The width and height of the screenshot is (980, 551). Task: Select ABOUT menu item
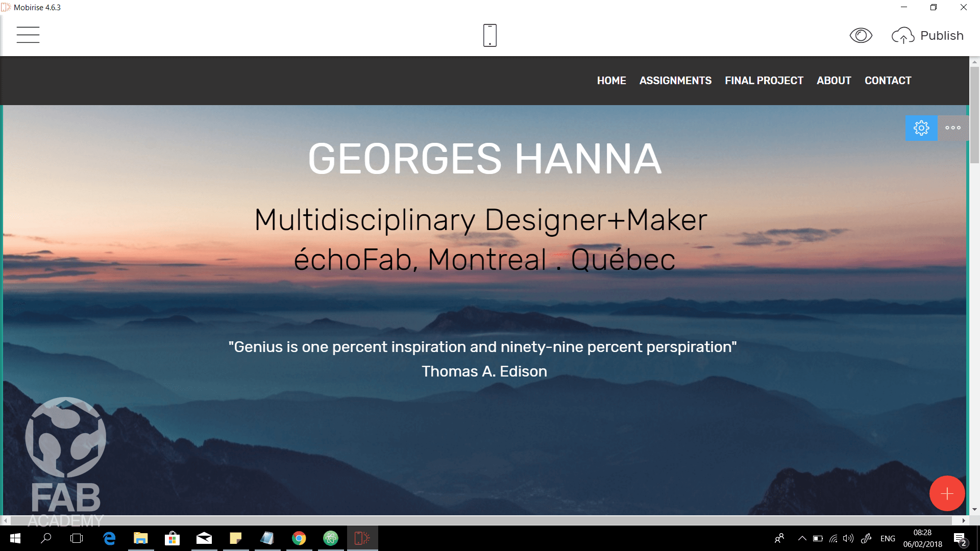point(834,81)
